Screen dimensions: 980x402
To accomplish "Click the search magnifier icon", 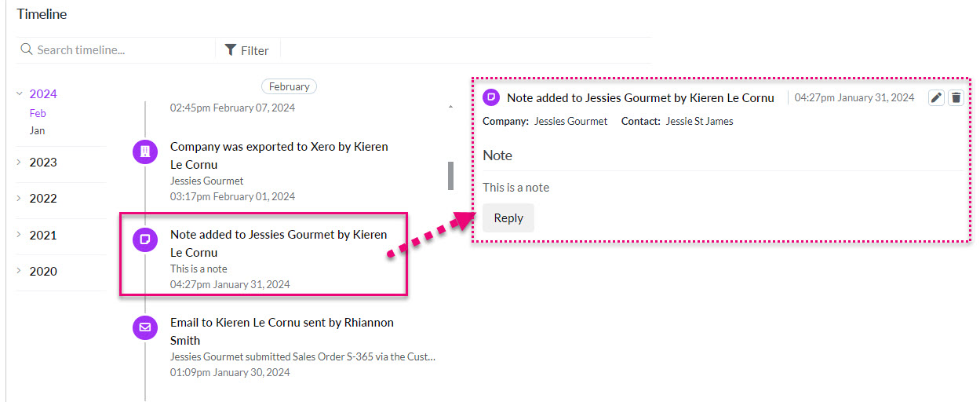I will point(27,49).
